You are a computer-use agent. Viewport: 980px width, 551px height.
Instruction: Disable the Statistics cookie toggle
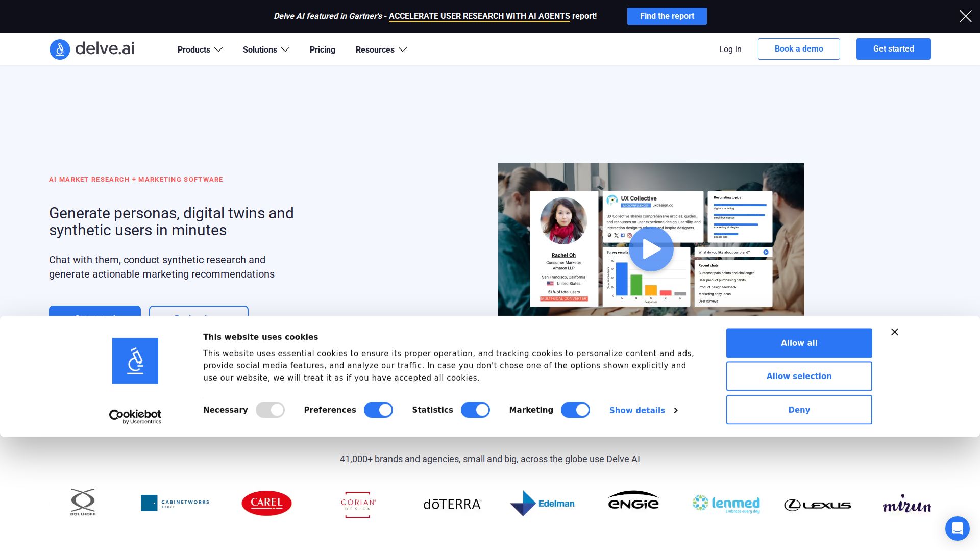(x=475, y=410)
